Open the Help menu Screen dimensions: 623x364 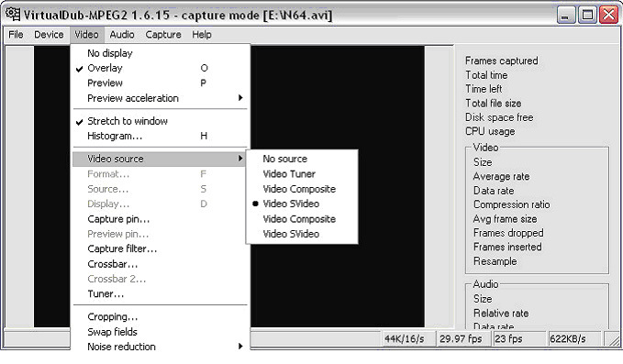(202, 35)
